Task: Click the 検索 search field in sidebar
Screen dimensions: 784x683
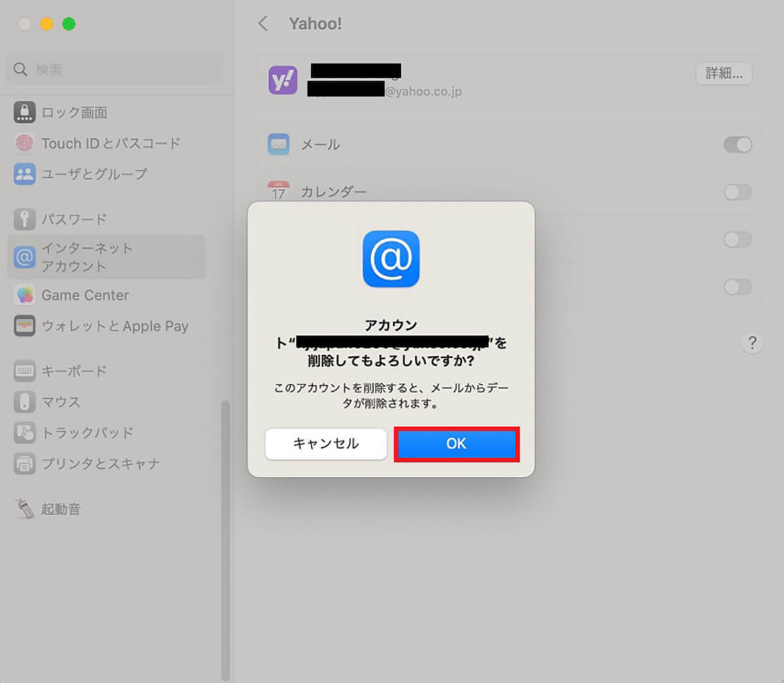Action: 114,69
